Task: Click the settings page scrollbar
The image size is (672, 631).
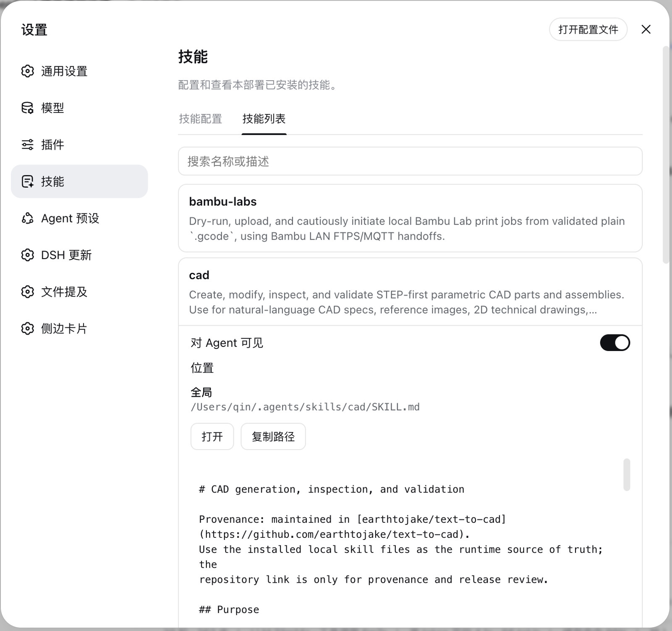Action: (666, 155)
